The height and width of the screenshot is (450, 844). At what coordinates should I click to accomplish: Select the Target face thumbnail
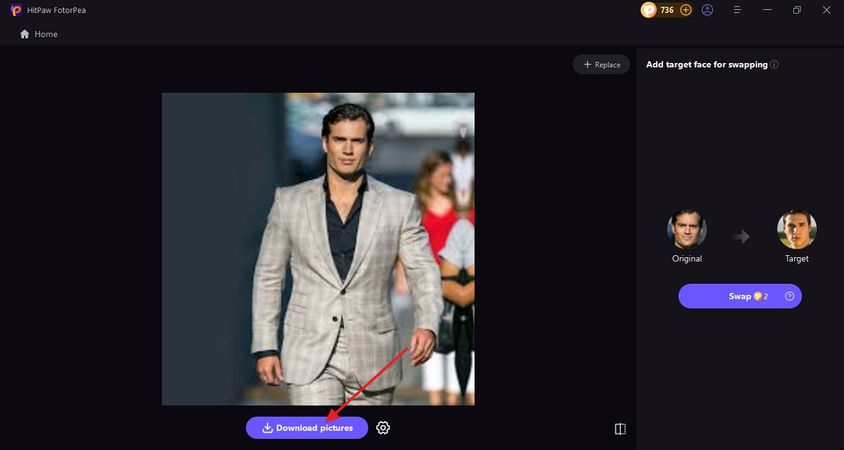tap(797, 229)
